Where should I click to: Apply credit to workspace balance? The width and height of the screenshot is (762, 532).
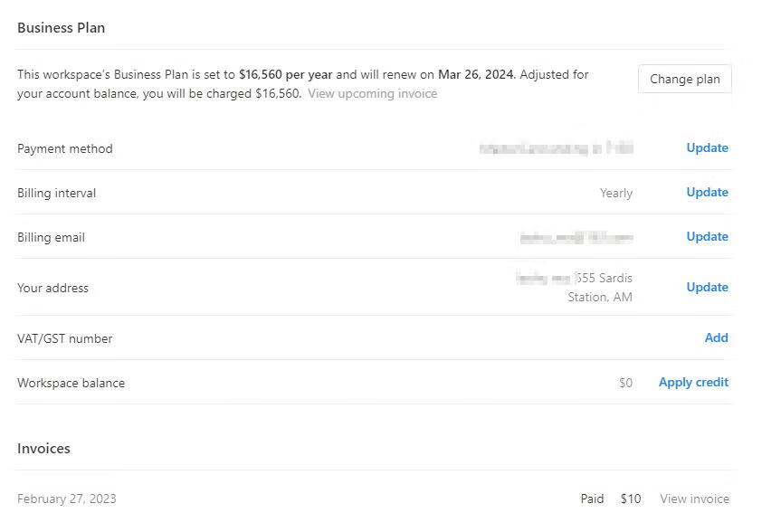point(693,383)
